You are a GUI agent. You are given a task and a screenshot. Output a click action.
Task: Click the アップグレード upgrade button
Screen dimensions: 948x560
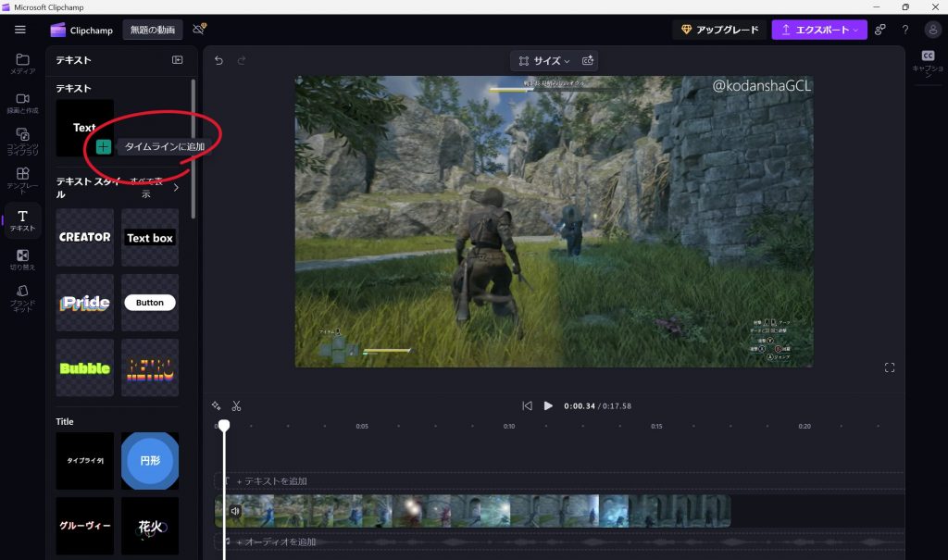point(719,30)
